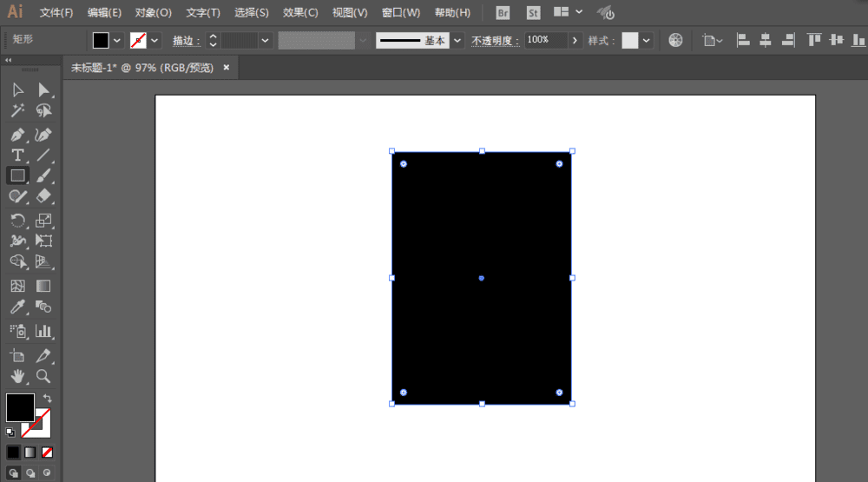868x482 pixels.
Task: Pick the Hand tool
Action: point(17,377)
